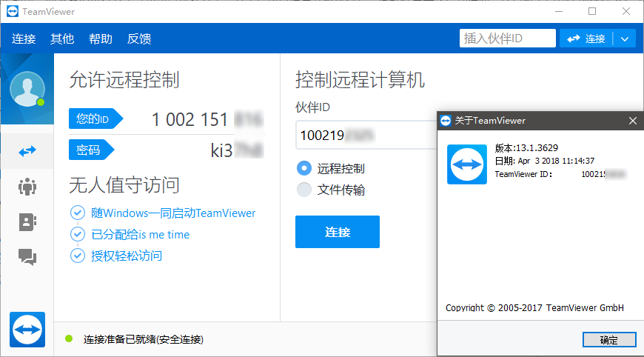The image size is (644, 357).
Task: Click the 无人值守访问 heading
Action: tap(124, 184)
